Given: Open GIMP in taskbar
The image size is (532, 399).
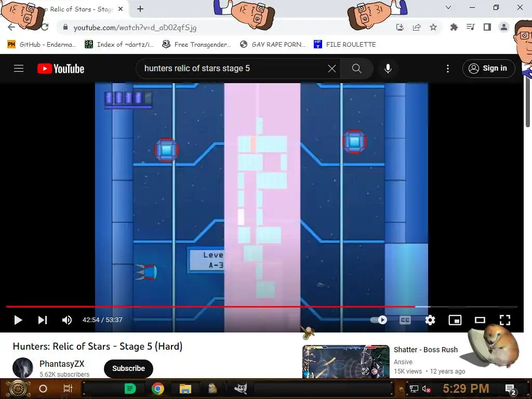Looking at the screenshot, I should [x=240, y=389].
